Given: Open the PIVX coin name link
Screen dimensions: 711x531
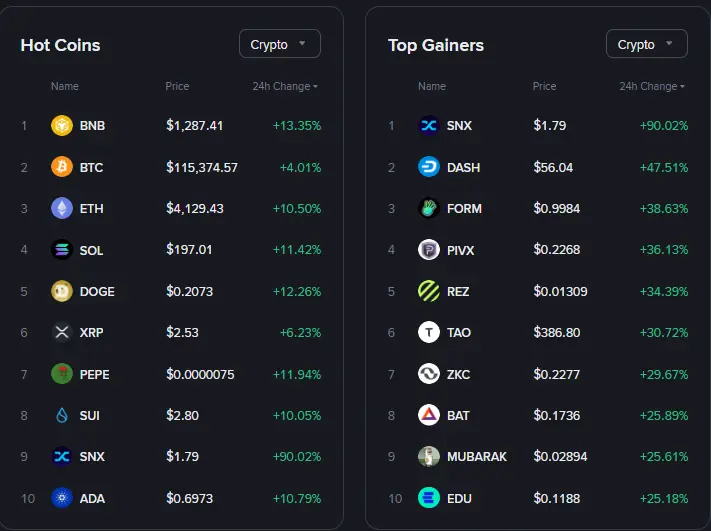Looking at the screenshot, I should tap(462, 250).
